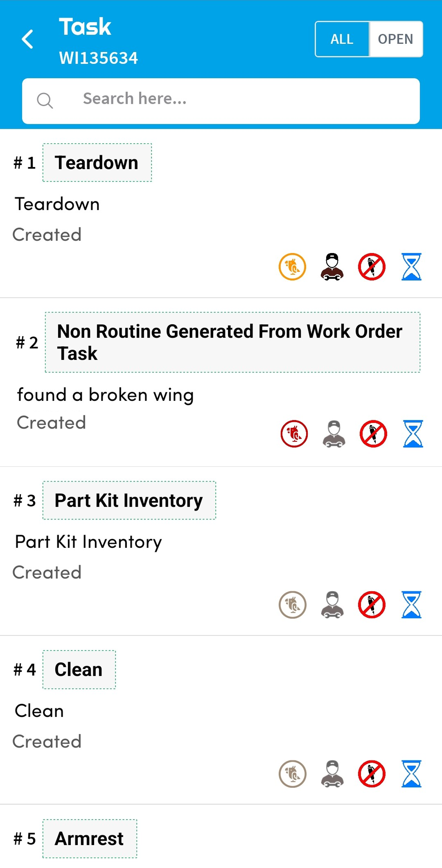Tap the hourglass icon on Teardown task
Image resolution: width=442 pixels, height=868 pixels.
pyautogui.click(x=411, y=267)
